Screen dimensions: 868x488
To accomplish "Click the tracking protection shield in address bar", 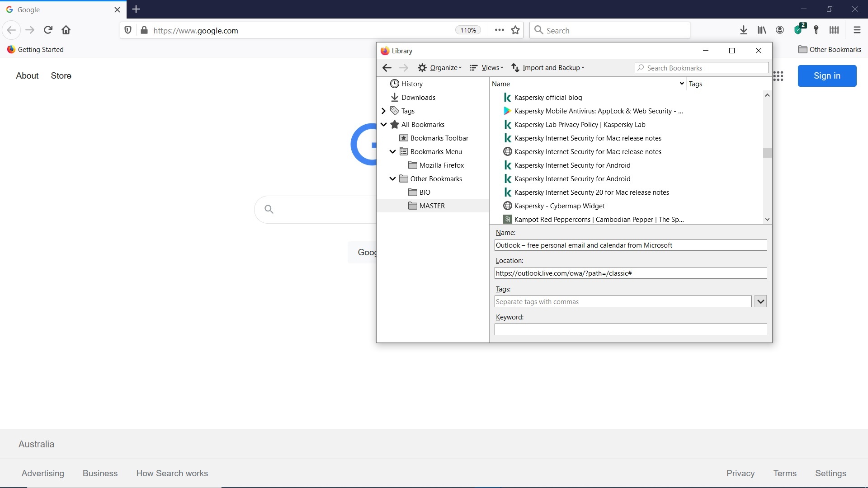I will pos(128,30).
